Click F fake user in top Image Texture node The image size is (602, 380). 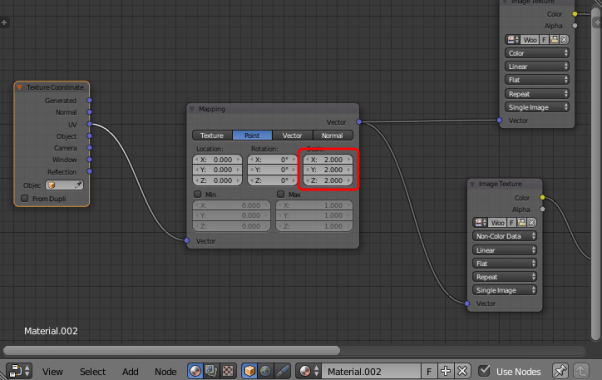544,40
